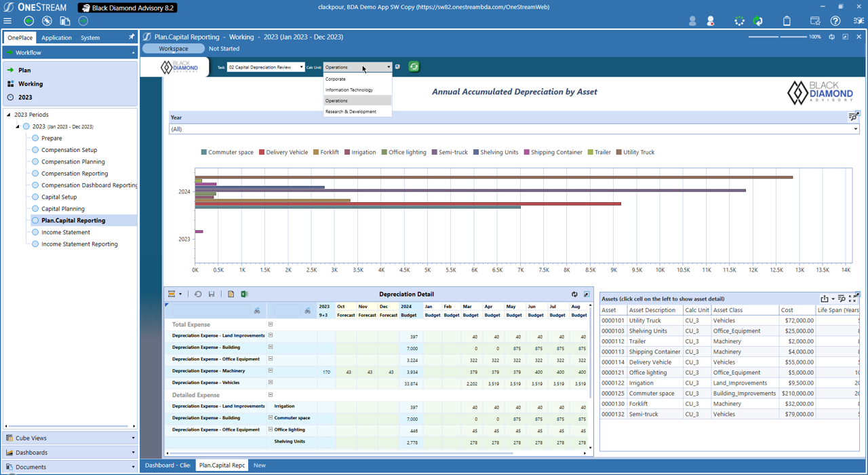Viewport: 868px width, 475px height.
Task: Collapse the Total Expense row group
Action: pos(271,324)
